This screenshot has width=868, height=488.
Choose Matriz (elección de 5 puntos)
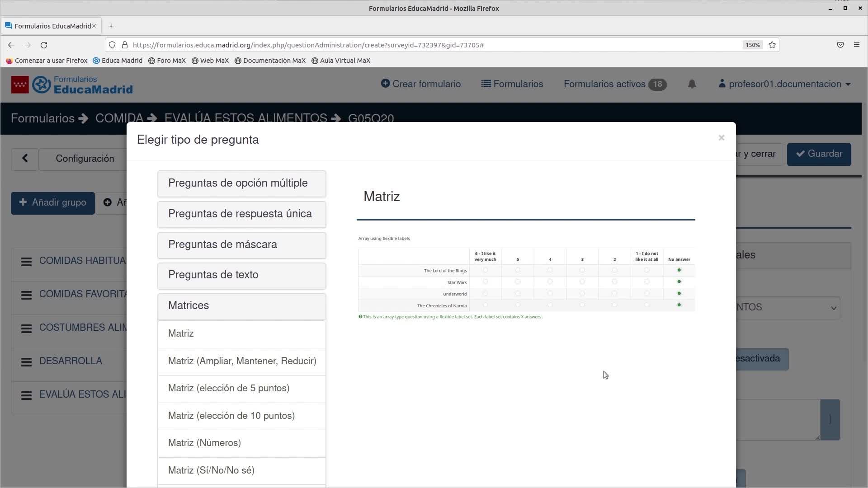click(229, 388)
